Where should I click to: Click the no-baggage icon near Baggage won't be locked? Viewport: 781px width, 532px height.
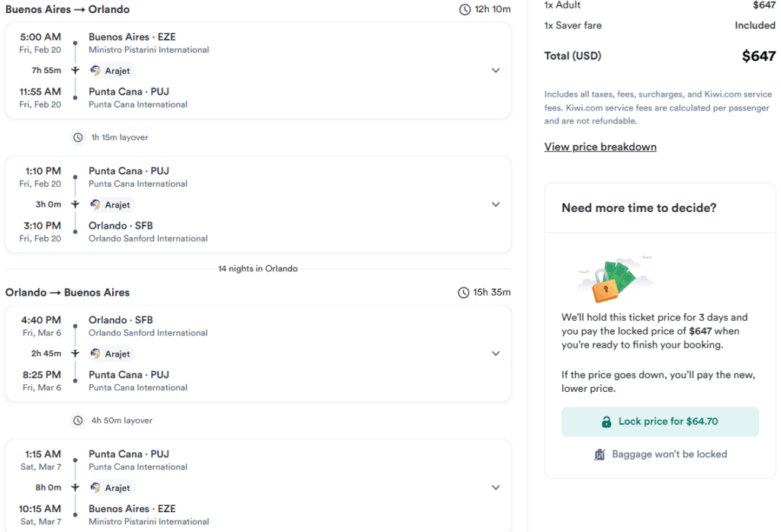coord(600,454)
